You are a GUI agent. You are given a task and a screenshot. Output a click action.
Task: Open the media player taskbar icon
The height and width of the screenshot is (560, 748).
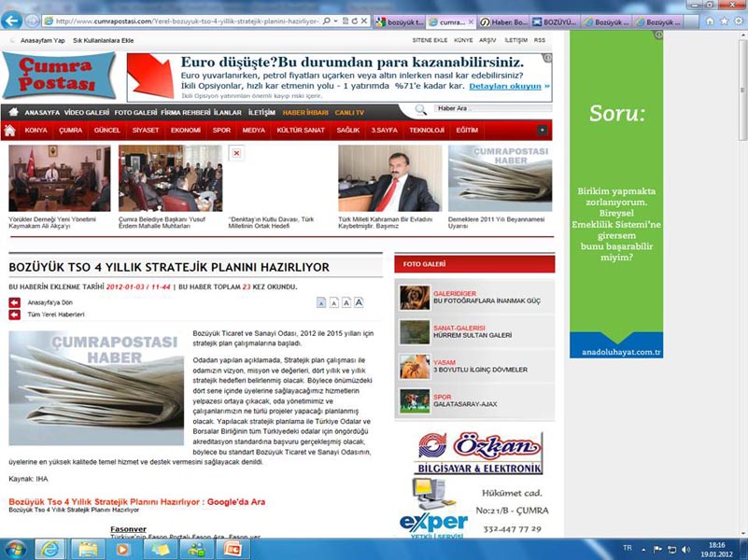pyautogui.click(x=122, y=550)
